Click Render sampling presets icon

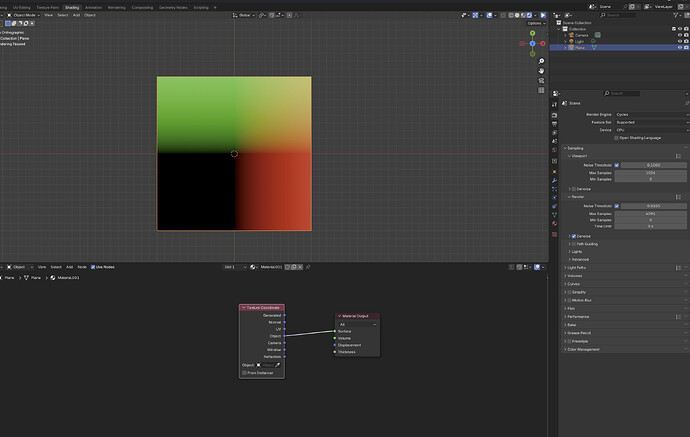[x=678, y=197]
